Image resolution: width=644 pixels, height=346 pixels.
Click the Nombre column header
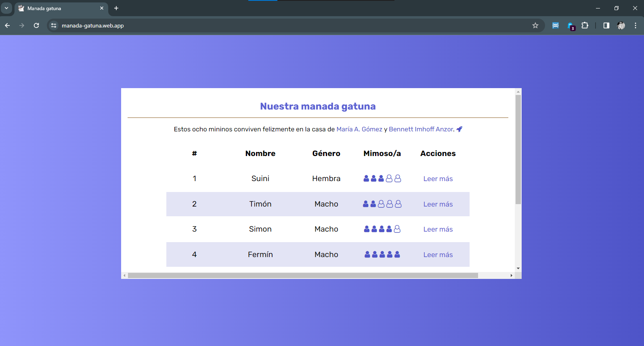260,154
